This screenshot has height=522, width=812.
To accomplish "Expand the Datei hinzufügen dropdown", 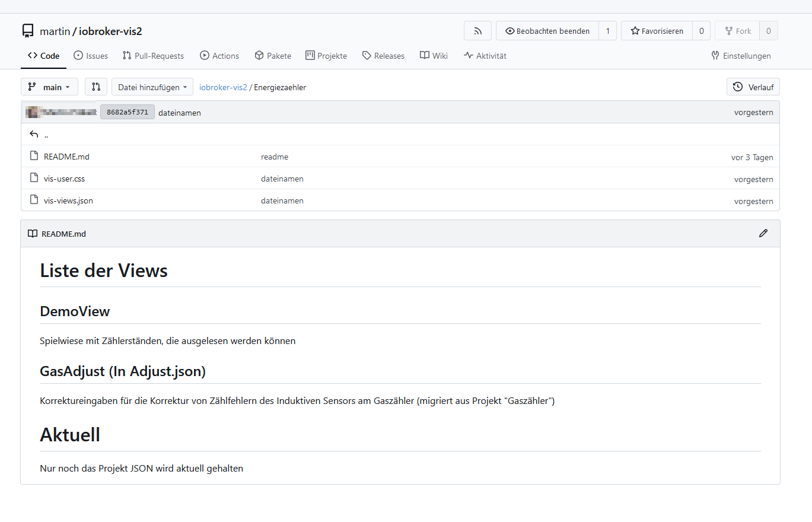I will [x=152, y=87].
